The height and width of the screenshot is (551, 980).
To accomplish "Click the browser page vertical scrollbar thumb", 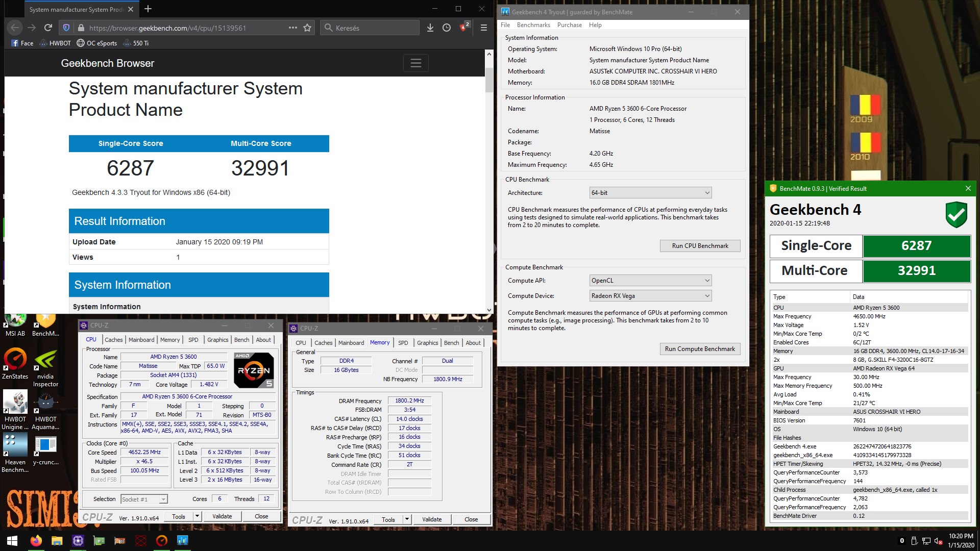I will tap(489, 79).
